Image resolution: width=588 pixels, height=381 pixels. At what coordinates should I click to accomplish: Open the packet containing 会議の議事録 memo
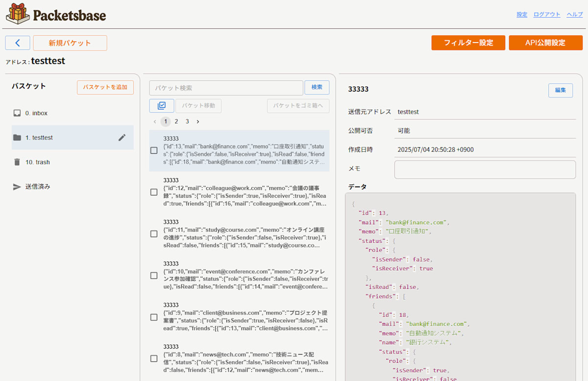[240, 192]
